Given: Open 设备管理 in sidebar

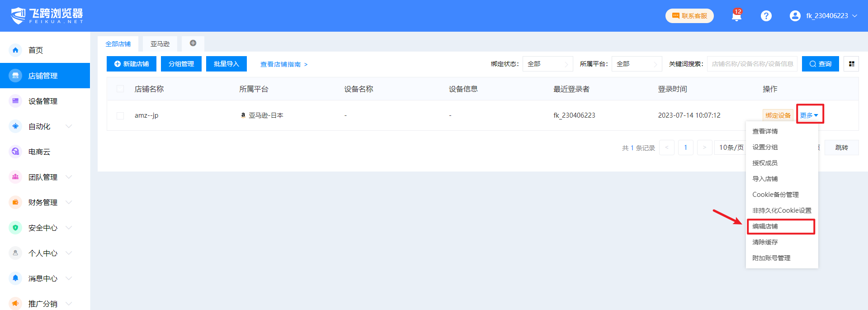Looking at the screenshot, I should pyautogui.click(x=42, y=101).
